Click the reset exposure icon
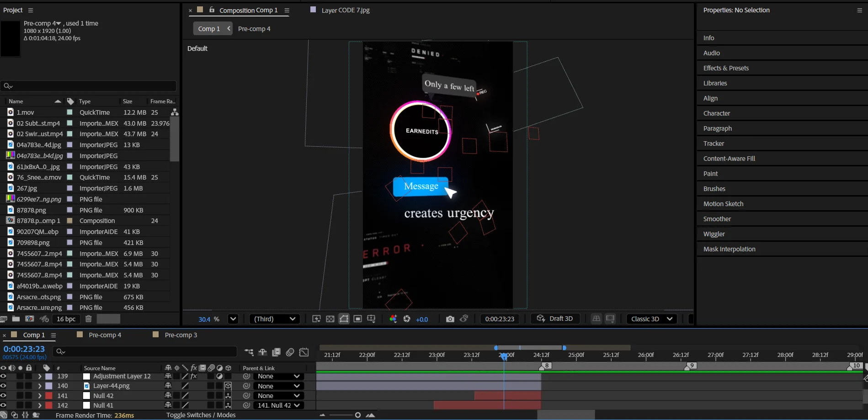 [x=406, y=319]
